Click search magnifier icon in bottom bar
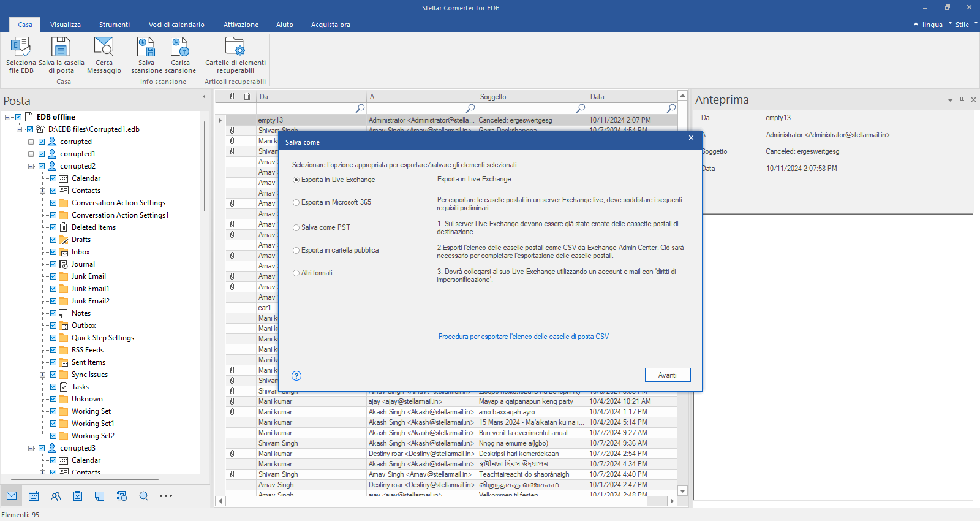Viewport: 980px width, 521px height. 144,496
